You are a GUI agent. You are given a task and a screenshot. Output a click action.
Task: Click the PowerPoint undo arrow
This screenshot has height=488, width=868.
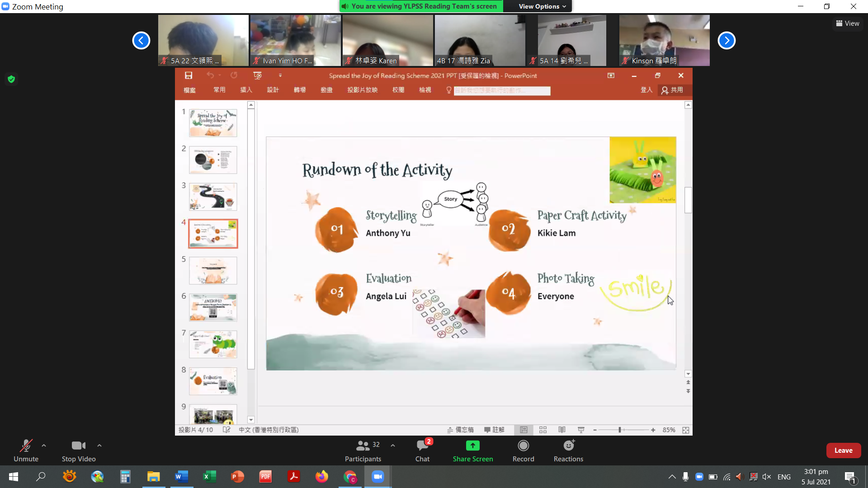(210, 75)
